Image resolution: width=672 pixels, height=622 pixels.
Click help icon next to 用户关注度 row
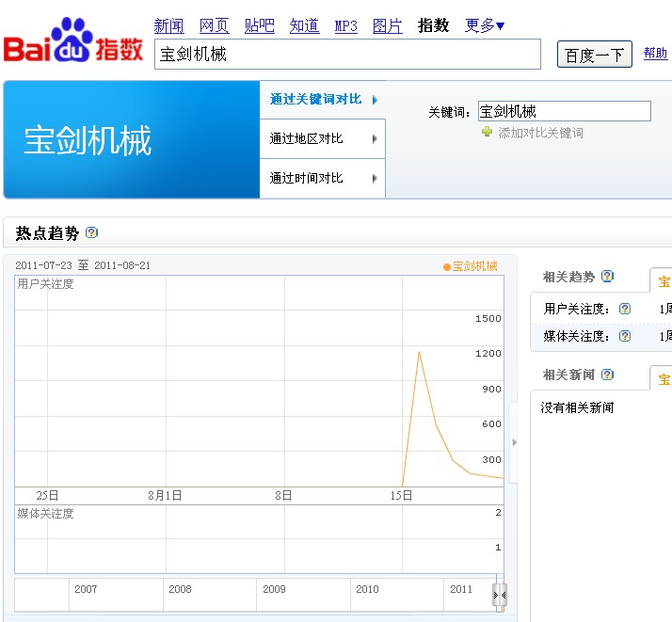[x=625, y=309]
